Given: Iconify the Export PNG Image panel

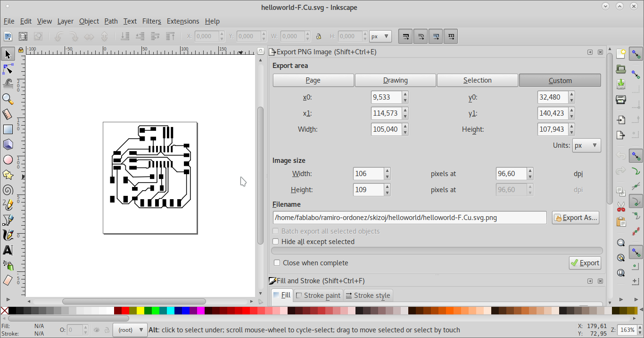Looking at the screenshot, I should point(590,52).
